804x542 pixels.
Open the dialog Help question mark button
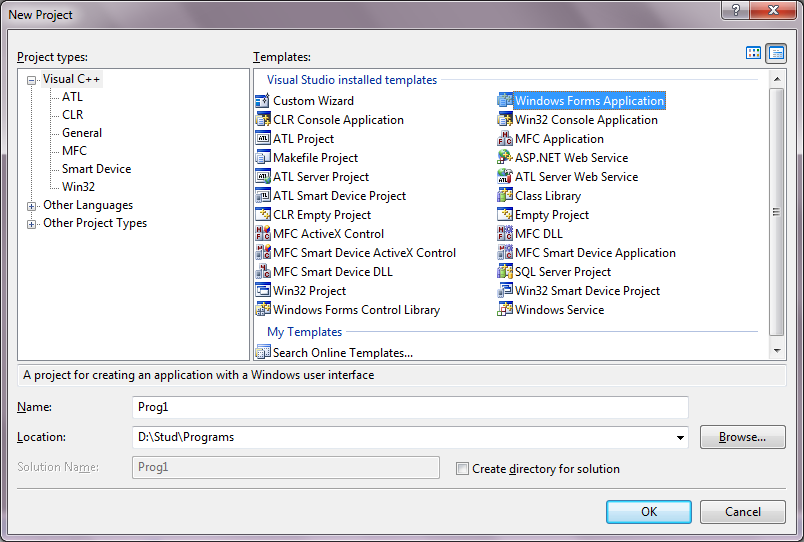736,10
